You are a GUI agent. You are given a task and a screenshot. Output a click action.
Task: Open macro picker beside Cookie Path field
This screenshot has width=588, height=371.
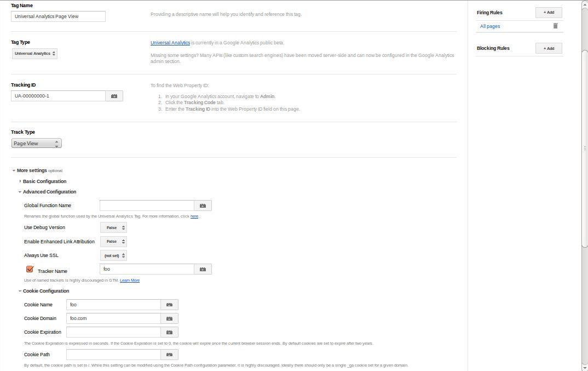(x=170, y=355)
